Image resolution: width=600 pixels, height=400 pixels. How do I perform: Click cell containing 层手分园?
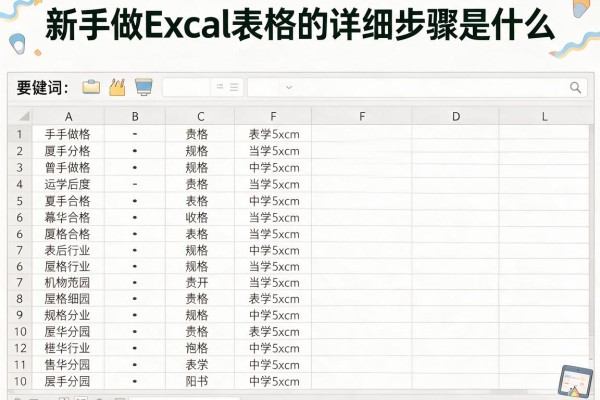pyautogui.click(x=68, y=381)
